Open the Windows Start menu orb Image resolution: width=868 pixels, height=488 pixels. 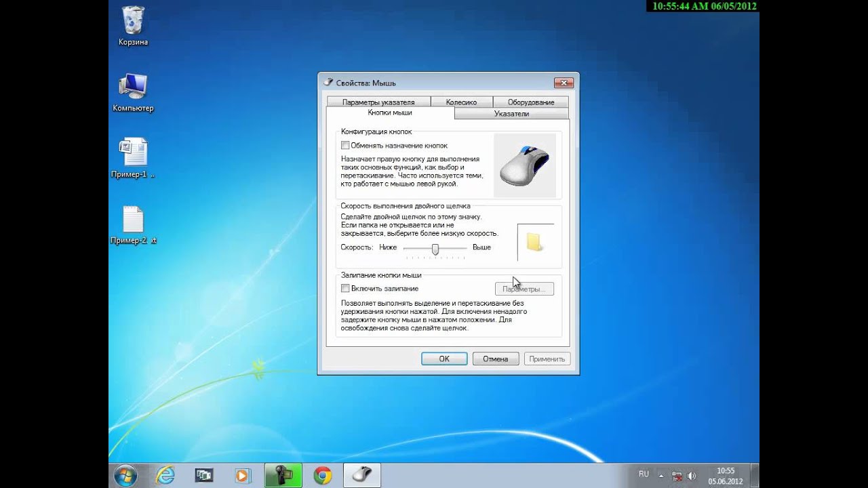tap(126, 476)
